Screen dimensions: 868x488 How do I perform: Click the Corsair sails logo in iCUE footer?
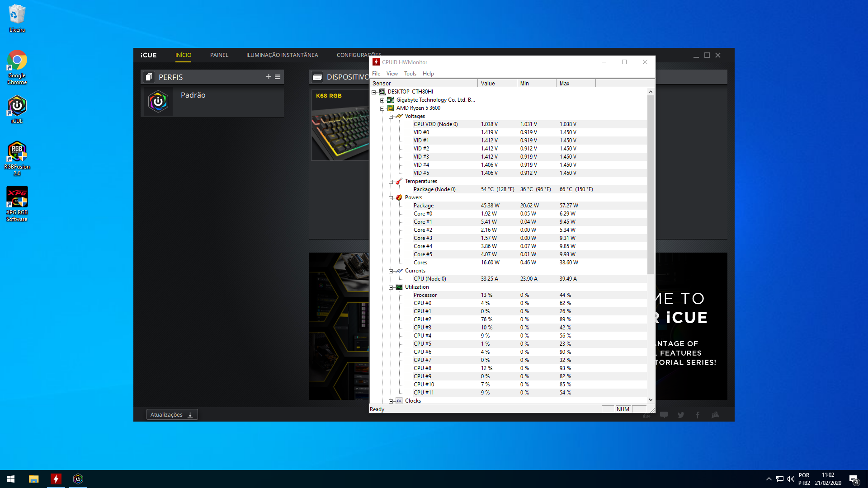pyautogui.click(x=715, y=415)
